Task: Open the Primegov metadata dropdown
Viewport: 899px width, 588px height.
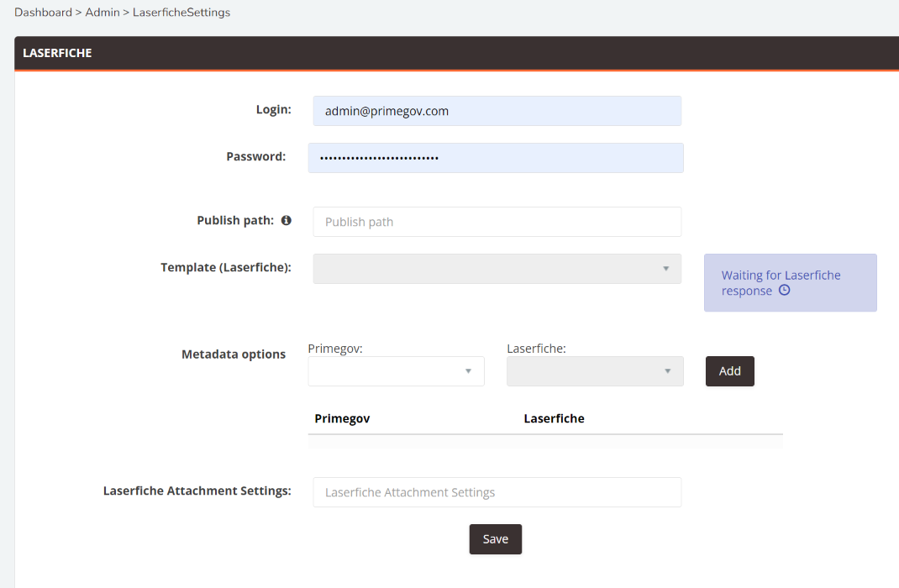Action: (397, 371)
